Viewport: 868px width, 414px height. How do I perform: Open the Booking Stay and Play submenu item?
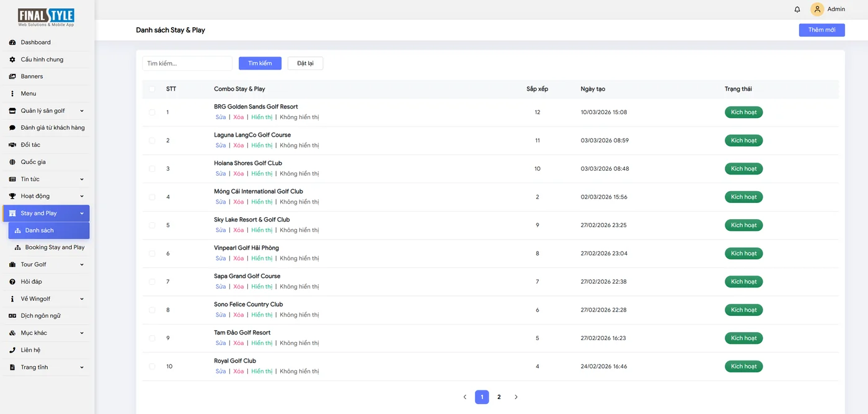click(x=49, y=247)
